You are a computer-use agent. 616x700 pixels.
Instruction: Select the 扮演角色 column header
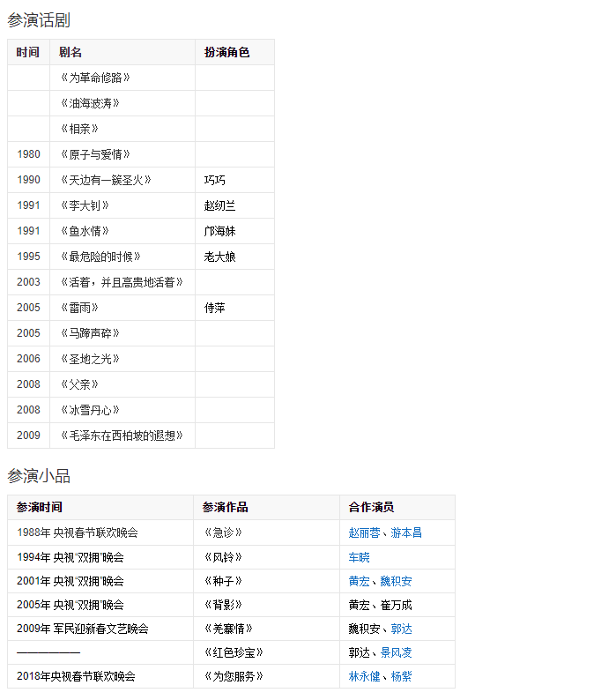(x=226, y=52)
